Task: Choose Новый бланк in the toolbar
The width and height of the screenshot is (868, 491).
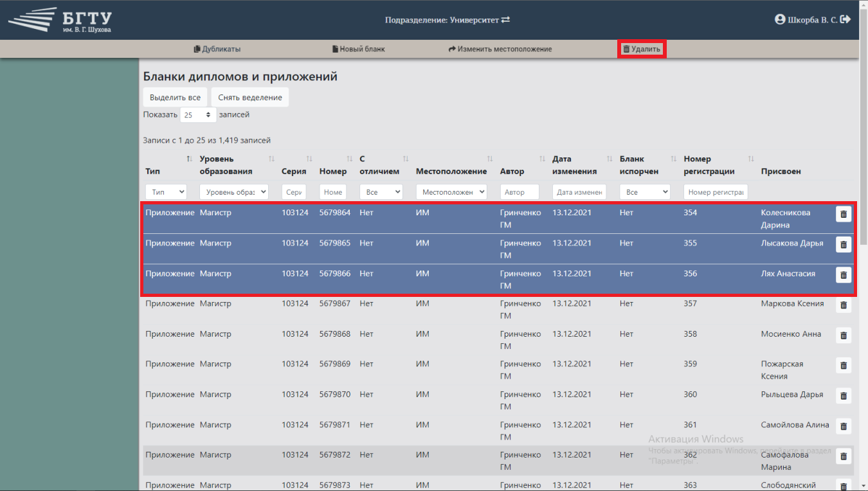Action: (359, 49)
